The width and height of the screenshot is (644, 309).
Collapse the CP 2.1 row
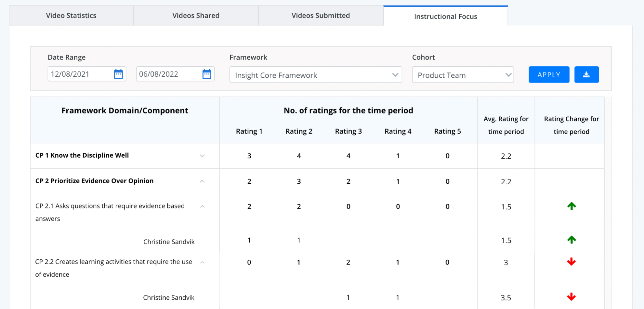(x=202, y=206)
